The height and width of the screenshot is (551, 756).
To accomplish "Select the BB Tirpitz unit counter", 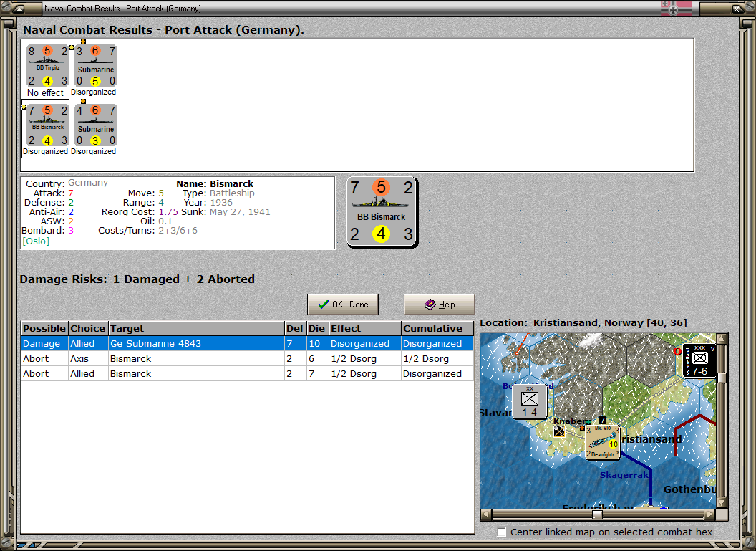I will point(47,66).
